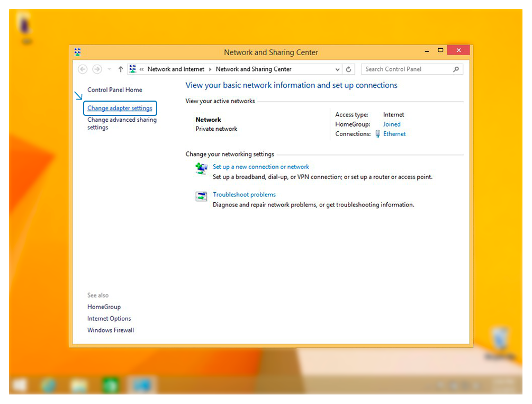Image resolution: width=532 pixels, height=404 pixels.
Task: Open Troubleshoot problems
Action: (244, 194)
